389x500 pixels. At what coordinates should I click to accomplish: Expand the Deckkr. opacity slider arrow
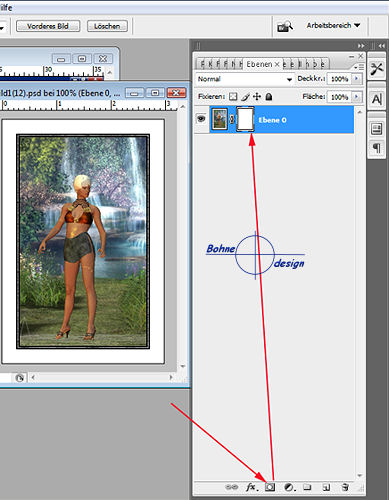point(357,79)
